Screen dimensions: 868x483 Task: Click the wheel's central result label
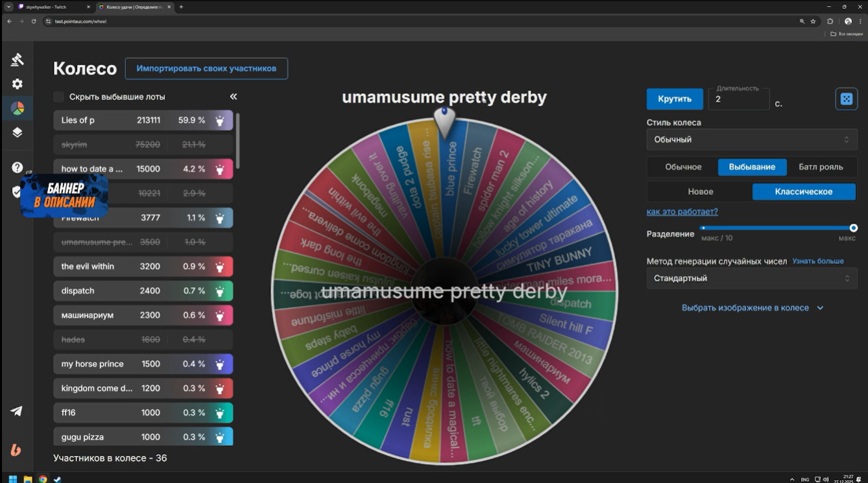[x=444, y=292]
